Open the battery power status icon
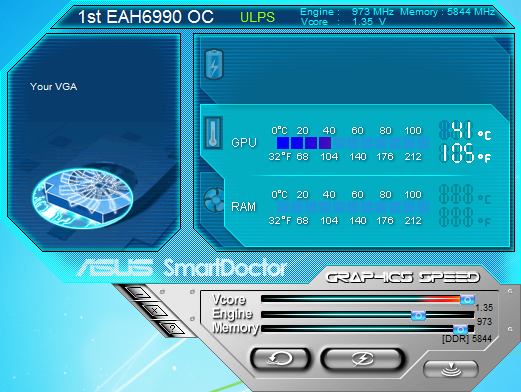Image resolution: width=521 pixels, height=392 pixels. pos(214,64)
